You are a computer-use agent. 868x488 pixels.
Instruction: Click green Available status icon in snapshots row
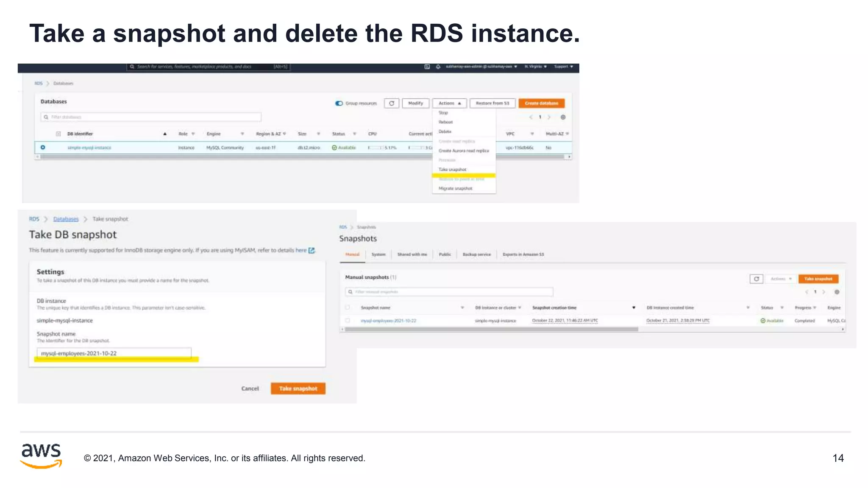pyautogui.click(x=763, y=321)
